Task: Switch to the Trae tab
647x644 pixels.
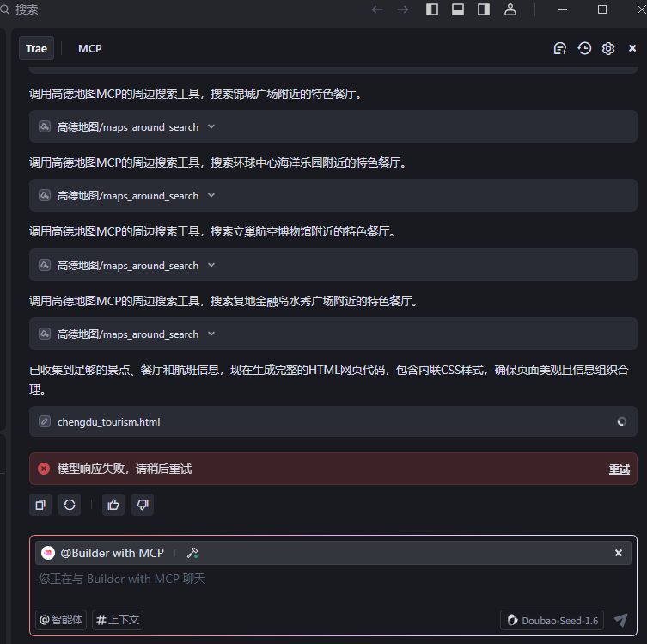Action: tap(36, 49)
